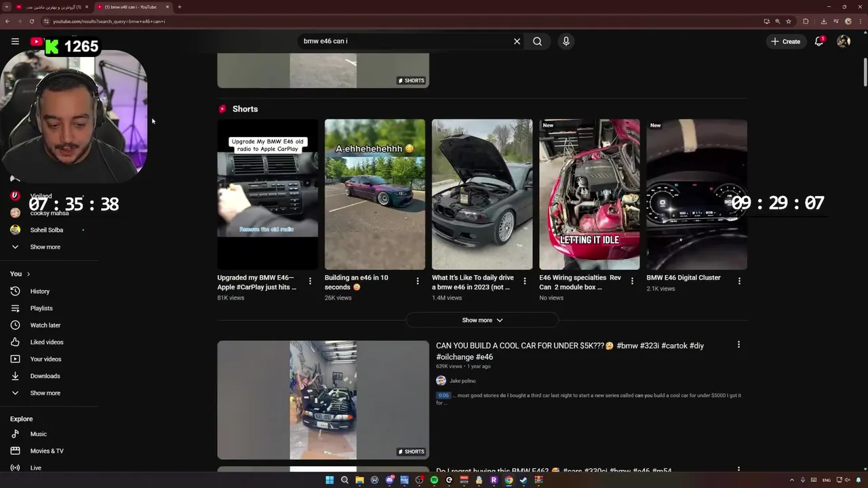Open options for the under $5K video
The width and height of the screenshot is (868, 488).
[738, 345]
